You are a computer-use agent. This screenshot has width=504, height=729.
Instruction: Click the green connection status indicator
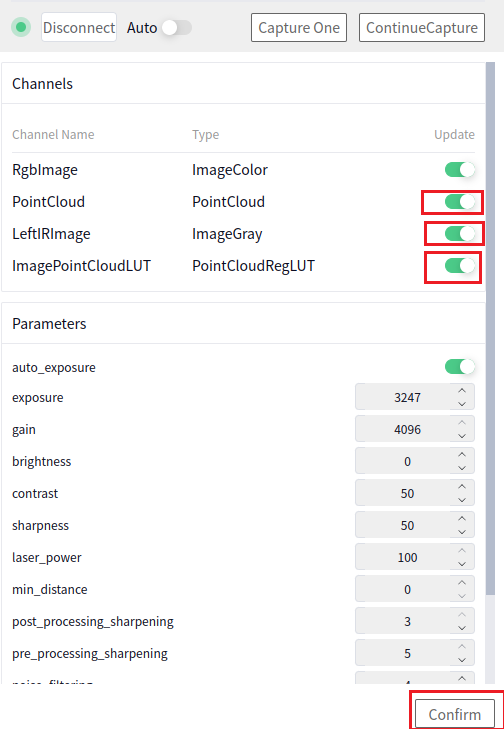click(21, 27)
